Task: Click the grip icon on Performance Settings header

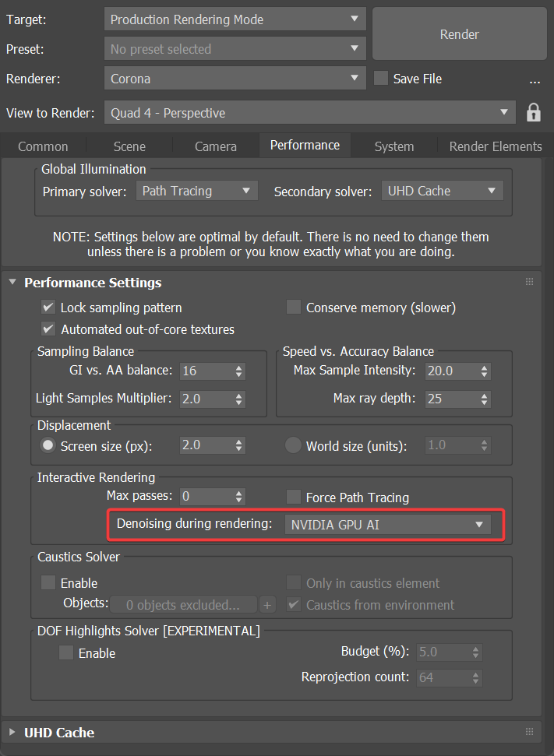Action: (530, 282)
